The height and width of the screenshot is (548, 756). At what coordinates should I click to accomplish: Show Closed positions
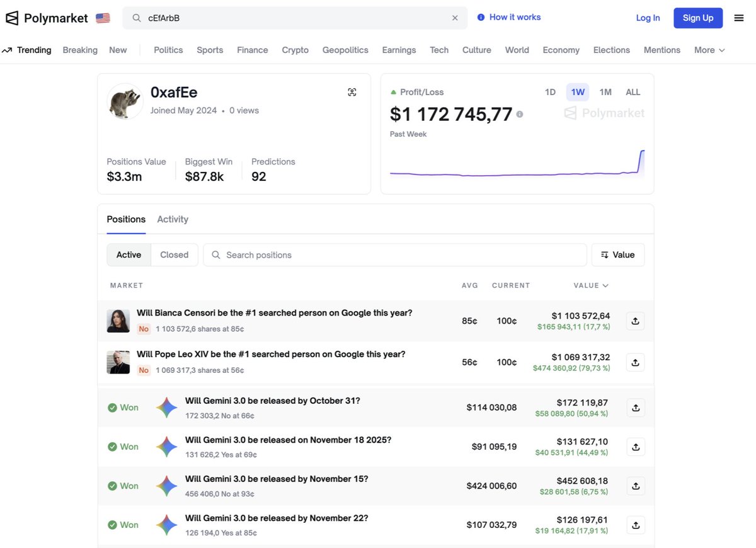[x=175, y=255]
